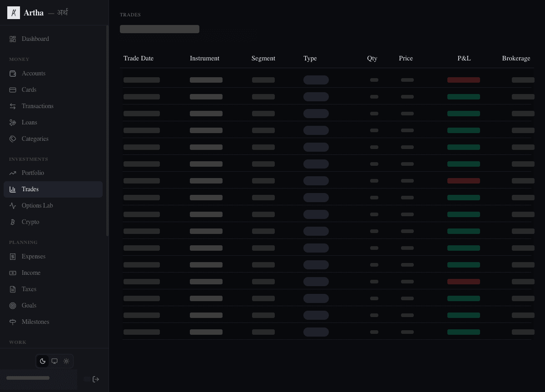This screenshot has height=392, width=545.
Task: Click the Taxes document icon
Action: 13,289
